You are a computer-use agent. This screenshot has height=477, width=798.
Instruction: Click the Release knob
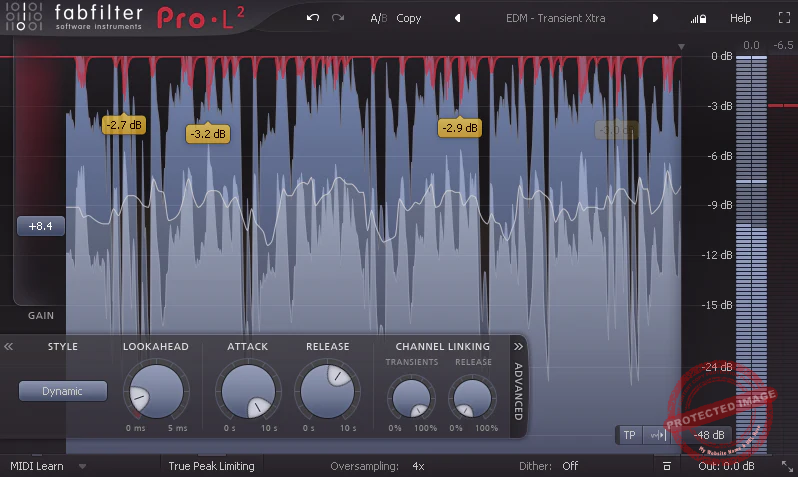point(327,391)
